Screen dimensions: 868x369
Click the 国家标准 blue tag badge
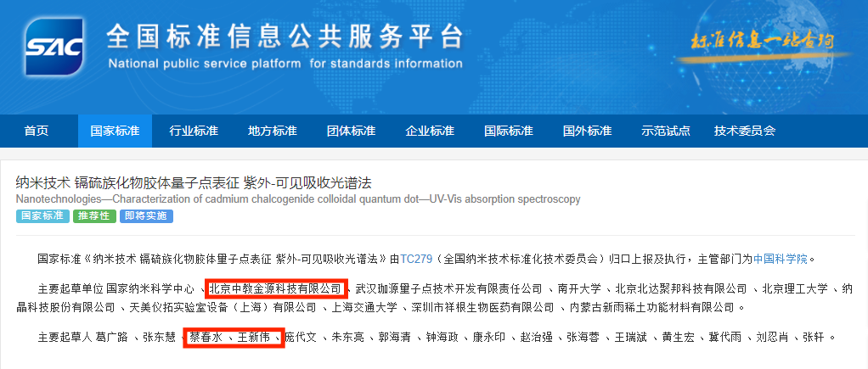tap(42, 215)
